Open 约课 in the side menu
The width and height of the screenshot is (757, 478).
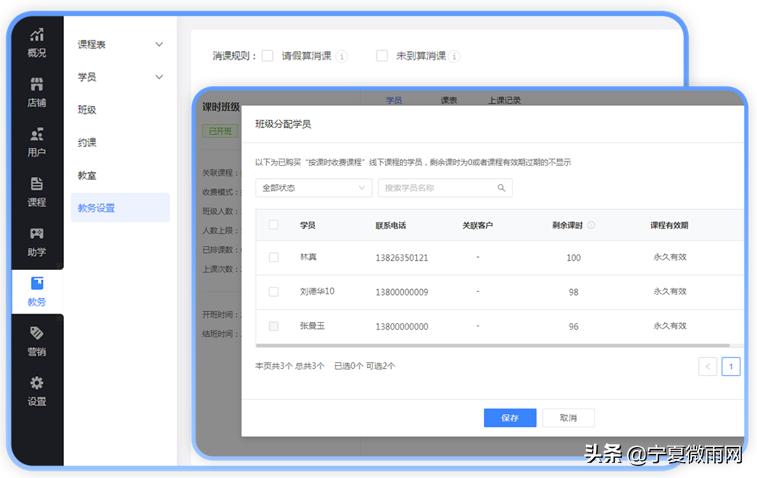coord(87,142)
